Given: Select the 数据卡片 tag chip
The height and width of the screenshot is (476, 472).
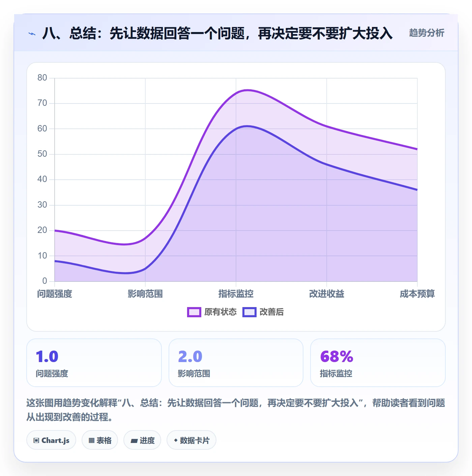Looking at the screenshot, I should (x=191, y=440).
